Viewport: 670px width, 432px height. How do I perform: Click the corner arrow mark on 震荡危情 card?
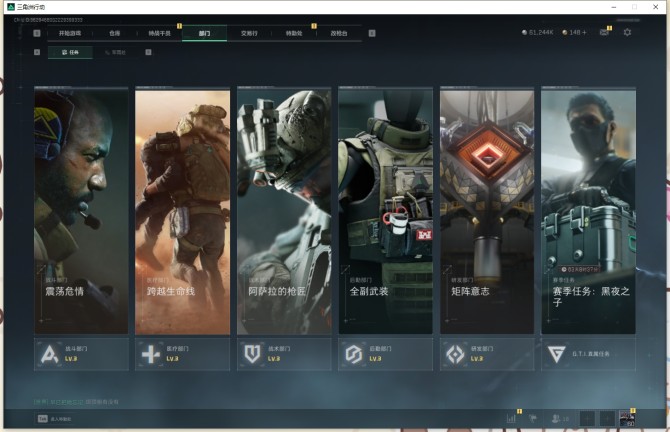point(41,270)
